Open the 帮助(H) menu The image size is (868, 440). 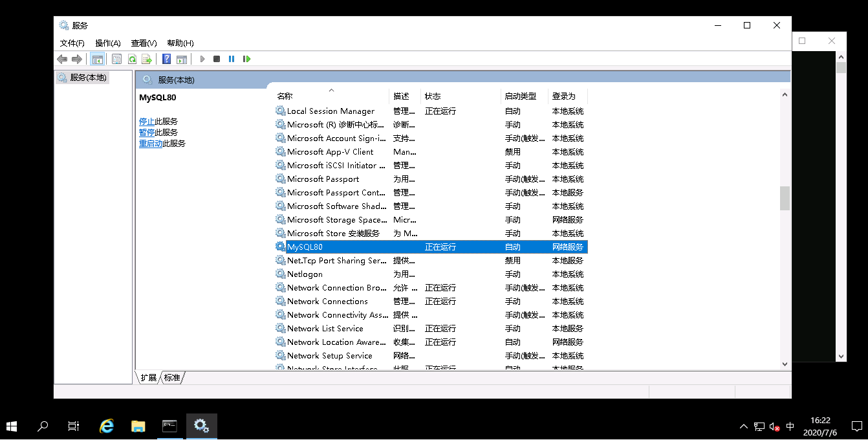coord(180,43)
